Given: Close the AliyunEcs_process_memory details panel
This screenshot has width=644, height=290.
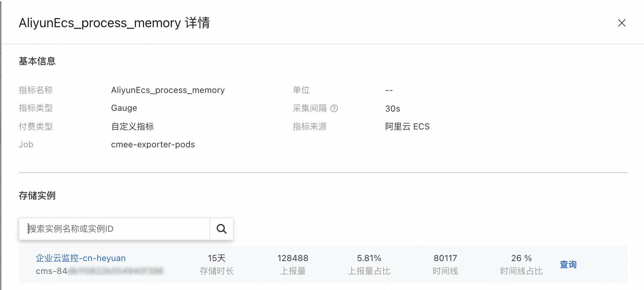Looking at the screenshot, I should (x=621, y=23).
